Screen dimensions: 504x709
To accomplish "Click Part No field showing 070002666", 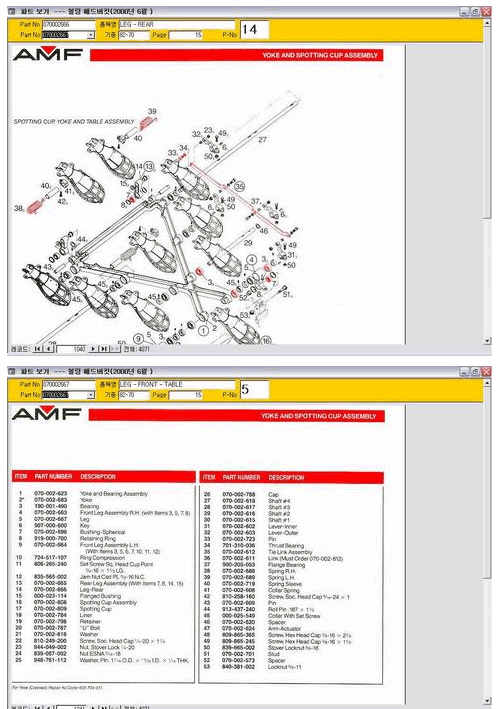I will coord(68,24).
